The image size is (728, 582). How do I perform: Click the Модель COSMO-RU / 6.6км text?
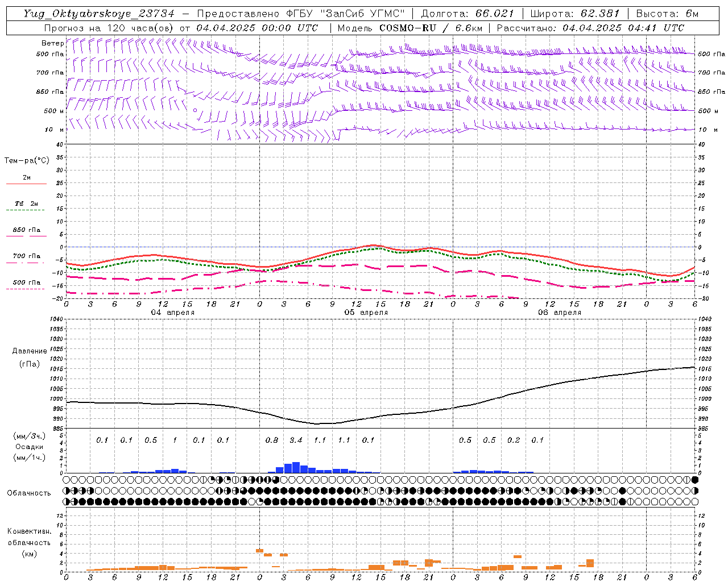(x=409, y=28)
